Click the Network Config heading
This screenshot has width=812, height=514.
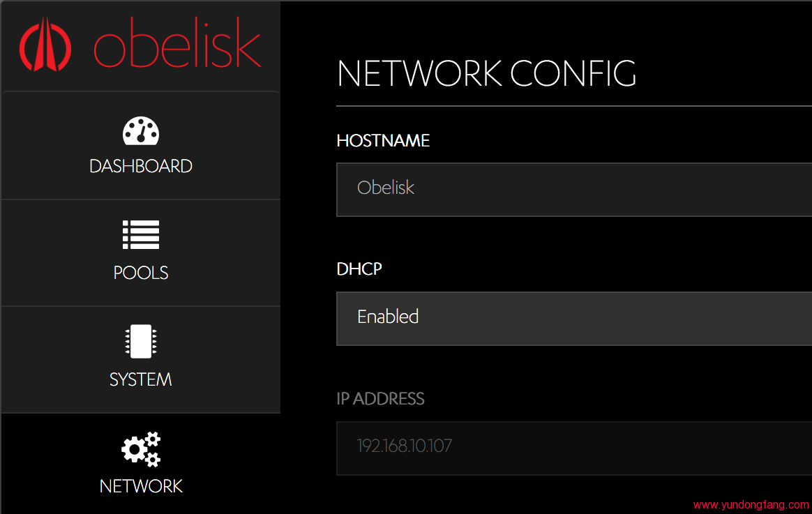point(486,74)
